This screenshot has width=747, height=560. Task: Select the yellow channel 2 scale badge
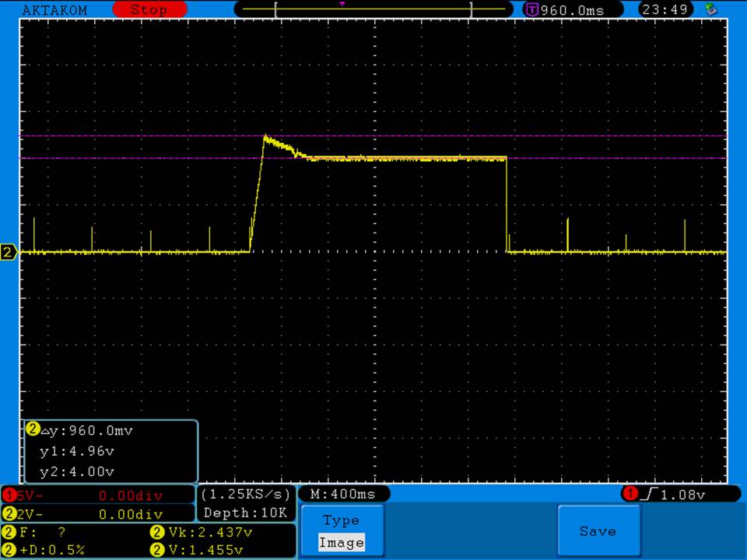tap(9, 513)
